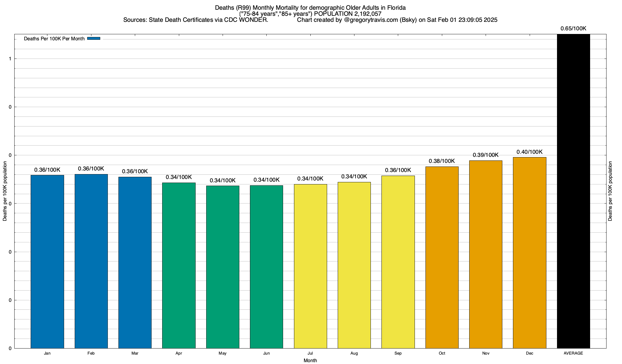Click the May green bar
The height and width of the screenshot is (364, 622).
coord(223,267)
